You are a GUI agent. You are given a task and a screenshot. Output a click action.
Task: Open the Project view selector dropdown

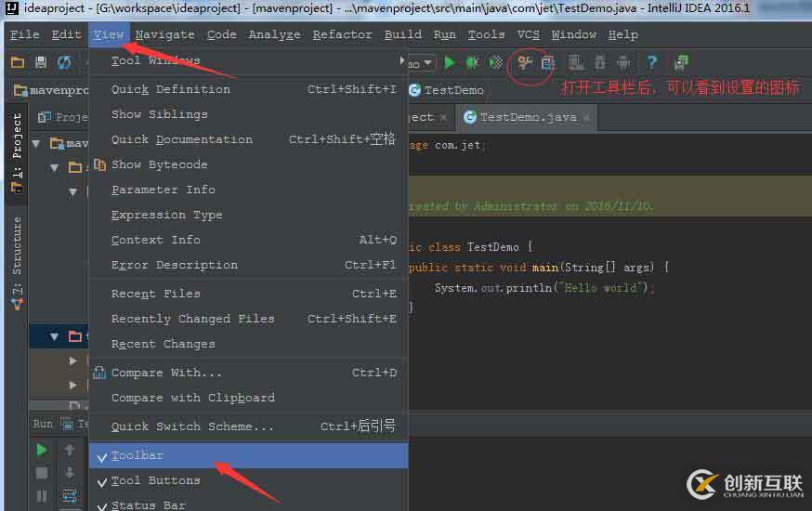click(x=62, y=117)
